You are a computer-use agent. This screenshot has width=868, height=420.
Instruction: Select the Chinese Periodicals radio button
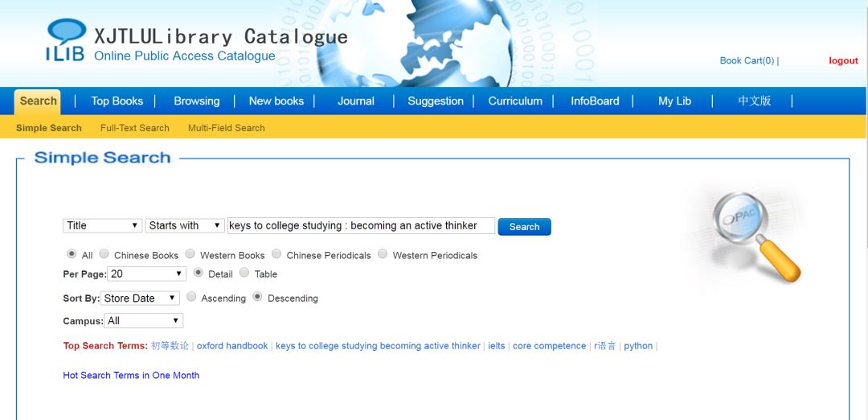276,253
